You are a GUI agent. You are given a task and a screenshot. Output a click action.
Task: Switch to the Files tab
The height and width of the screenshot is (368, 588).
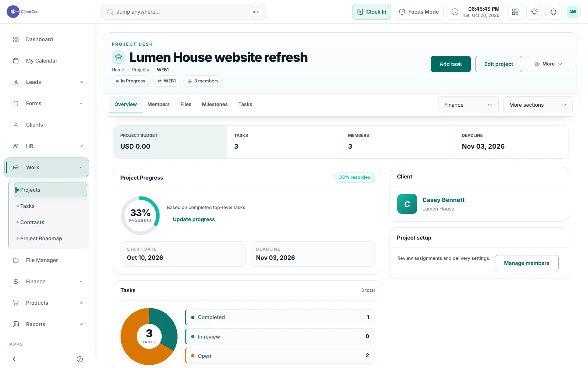[186, 105]
